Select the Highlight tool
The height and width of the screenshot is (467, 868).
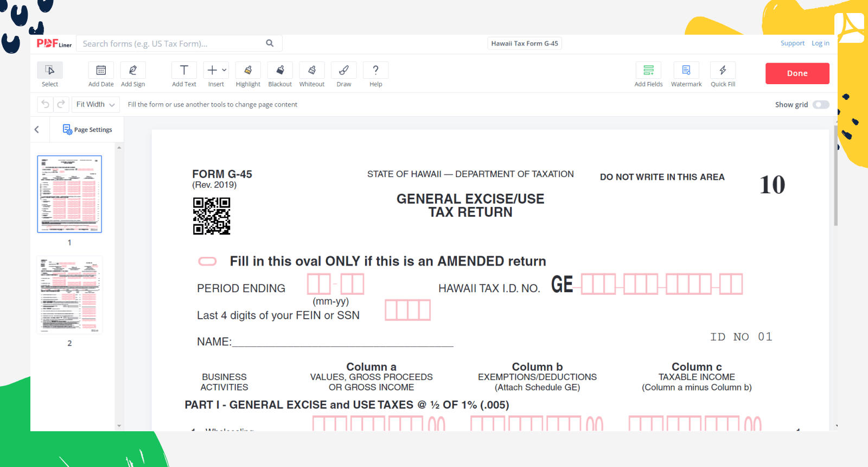pos(248,74)
